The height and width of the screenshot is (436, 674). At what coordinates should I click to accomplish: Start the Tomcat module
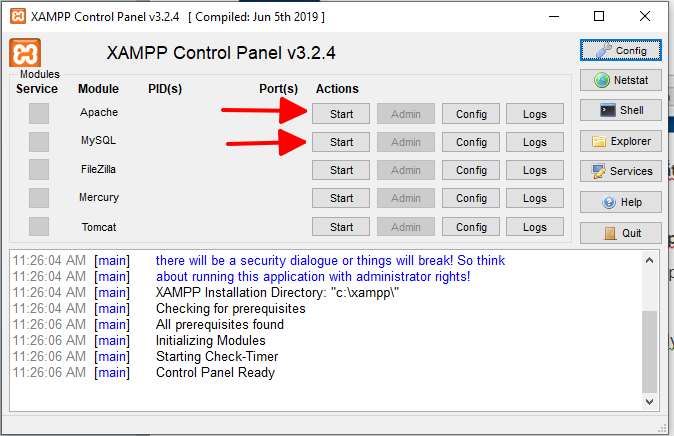341,227
